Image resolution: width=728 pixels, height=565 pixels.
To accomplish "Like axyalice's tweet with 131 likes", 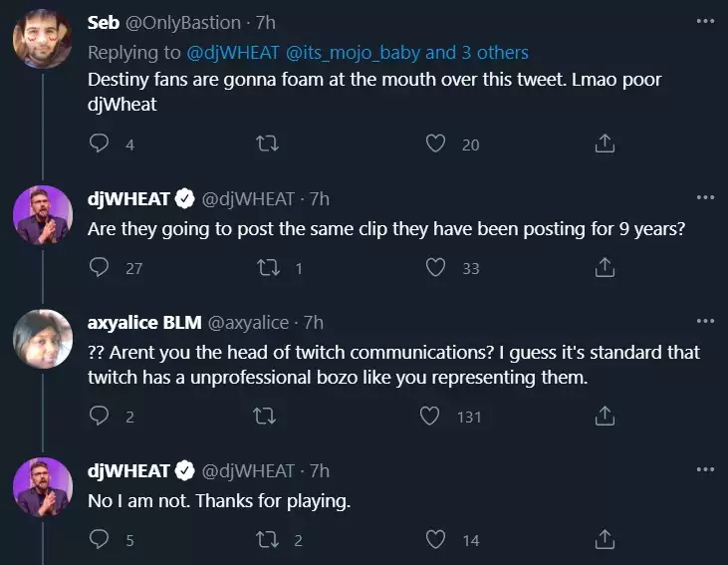I will point(429,416).
